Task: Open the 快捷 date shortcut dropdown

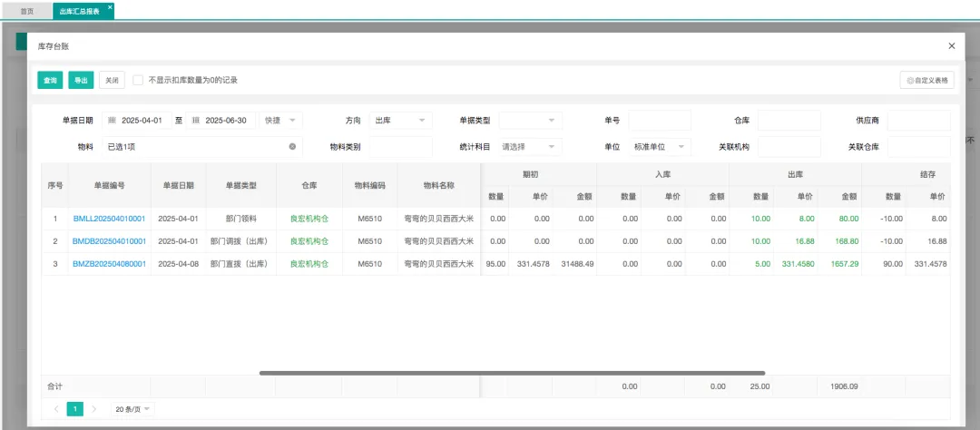Action: [281, 121]
